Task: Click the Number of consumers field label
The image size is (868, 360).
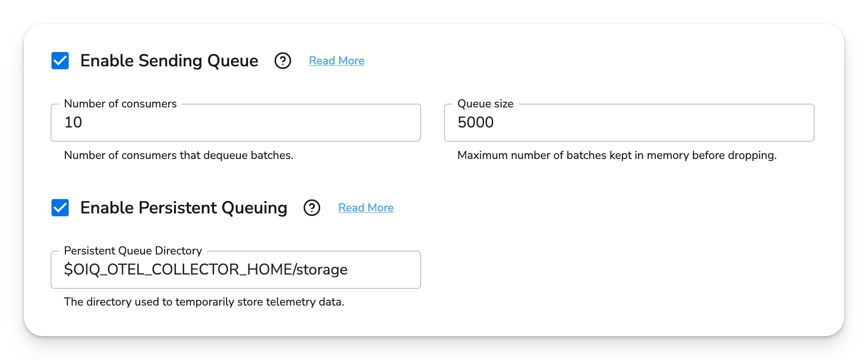Action: coord(120,104)
